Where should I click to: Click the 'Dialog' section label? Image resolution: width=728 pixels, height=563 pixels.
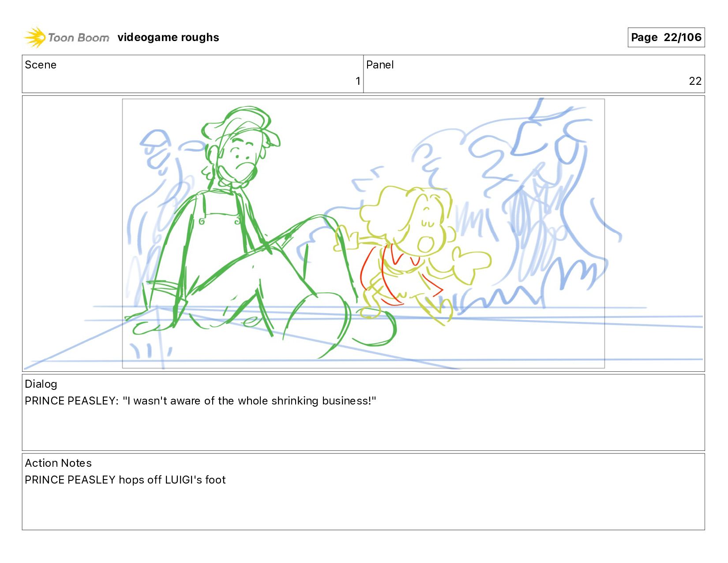(41, 384)
